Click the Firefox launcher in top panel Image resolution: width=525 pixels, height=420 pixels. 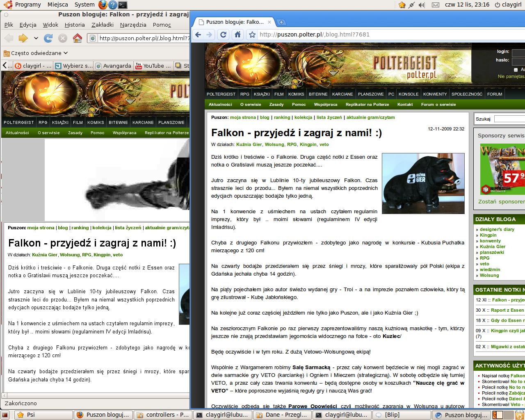[x=103, y=5]
